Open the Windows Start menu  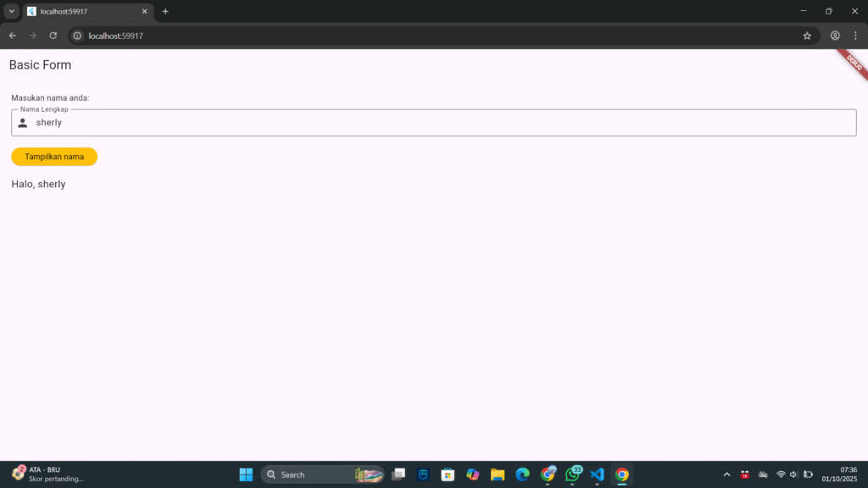pos(246,474)
